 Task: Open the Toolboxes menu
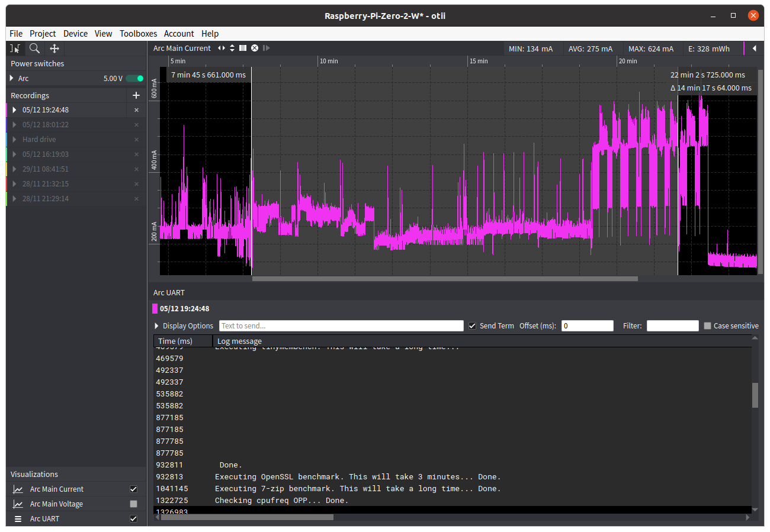pos(139,34)
